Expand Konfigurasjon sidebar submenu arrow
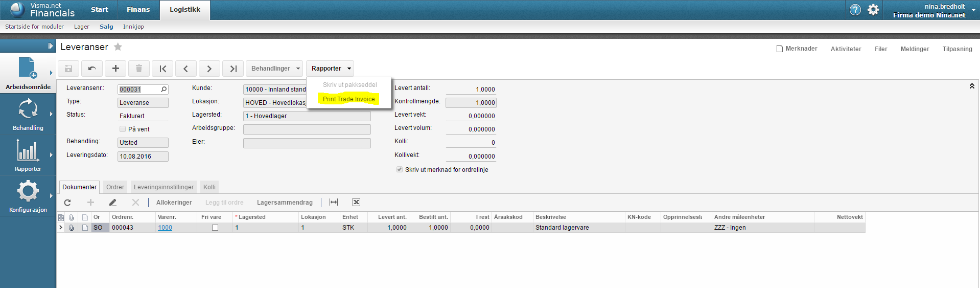980x288 pixels. coord(51,195)
